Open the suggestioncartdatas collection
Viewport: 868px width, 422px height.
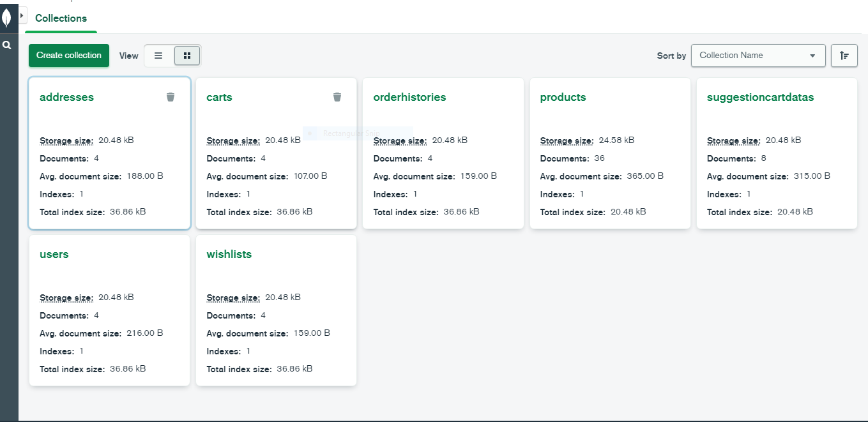(760, 98)
